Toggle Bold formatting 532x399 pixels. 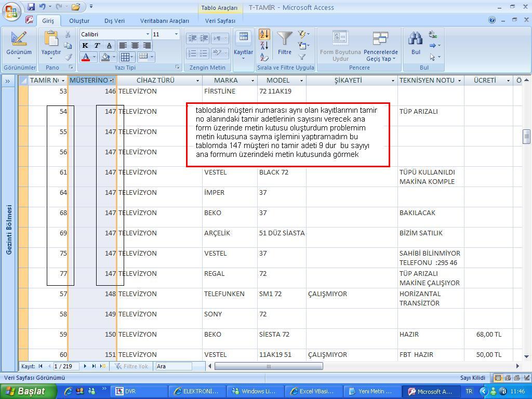[x=85, y=46]
